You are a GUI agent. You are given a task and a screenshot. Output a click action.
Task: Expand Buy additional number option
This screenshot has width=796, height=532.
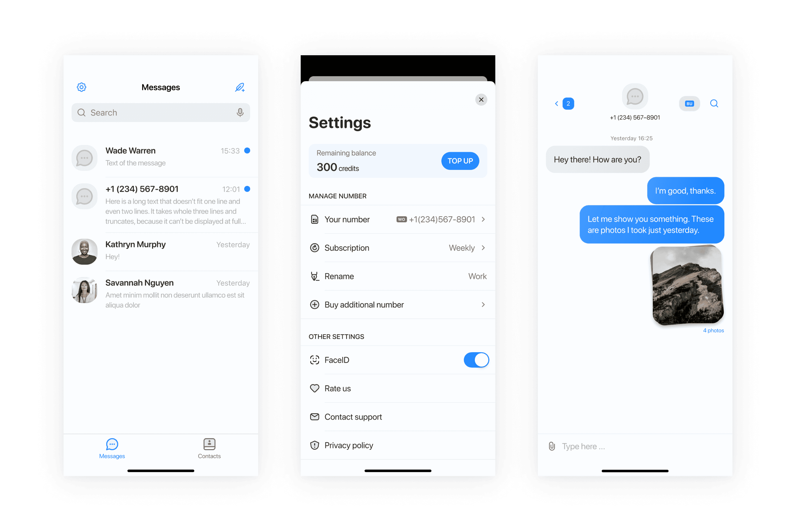pos(484,305)
